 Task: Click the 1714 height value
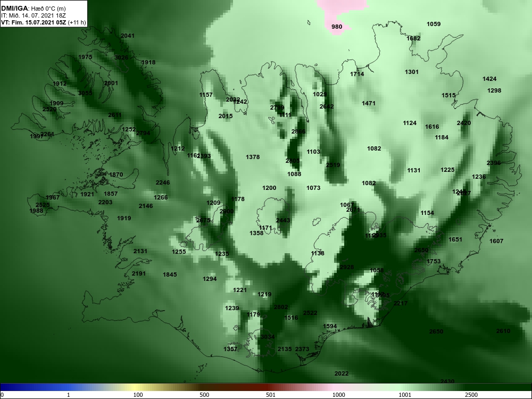click(357, 74)
